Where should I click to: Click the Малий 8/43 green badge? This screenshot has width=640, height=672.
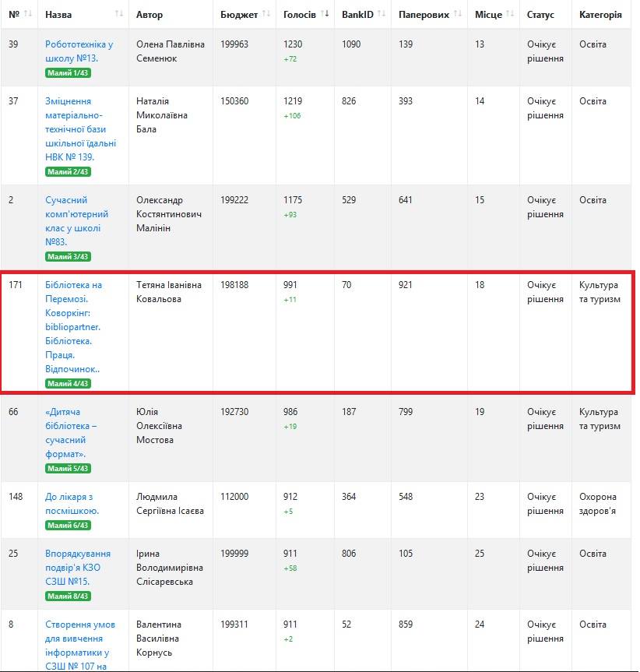pyautogui.click(x=68, y=596)
